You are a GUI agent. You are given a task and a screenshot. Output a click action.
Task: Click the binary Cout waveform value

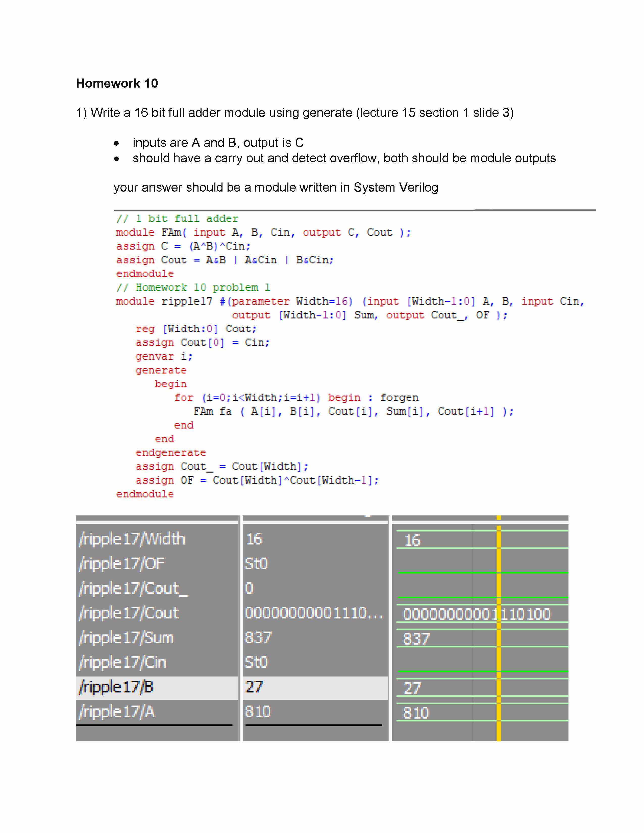[x=477, y=614]
